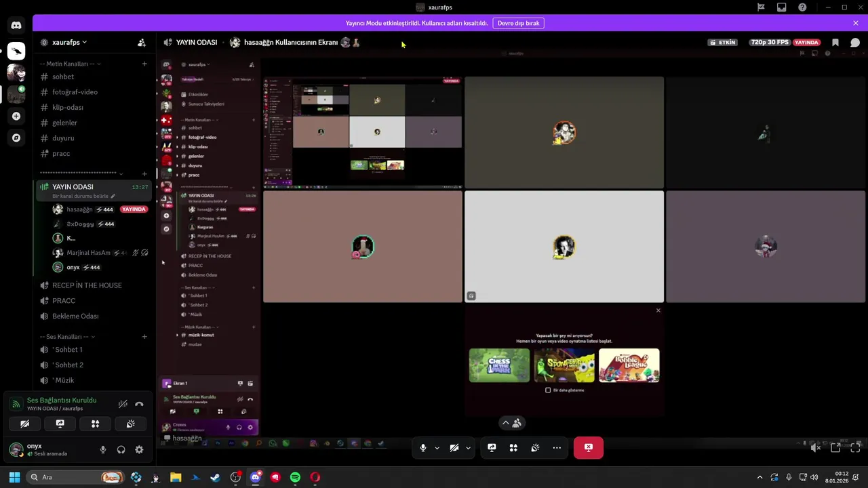This screenshot has height=488, width=868.
Task: Open the pracc text channel
Action: coord(95,153)
